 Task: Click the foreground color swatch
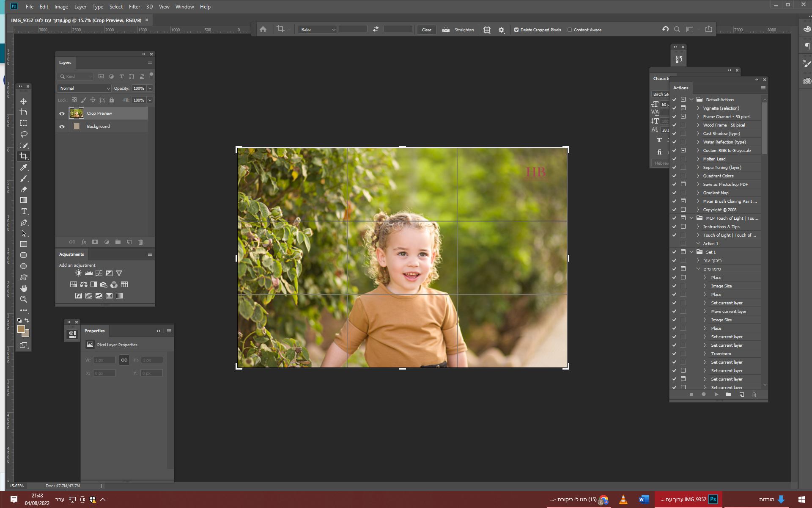pos(21,329)
